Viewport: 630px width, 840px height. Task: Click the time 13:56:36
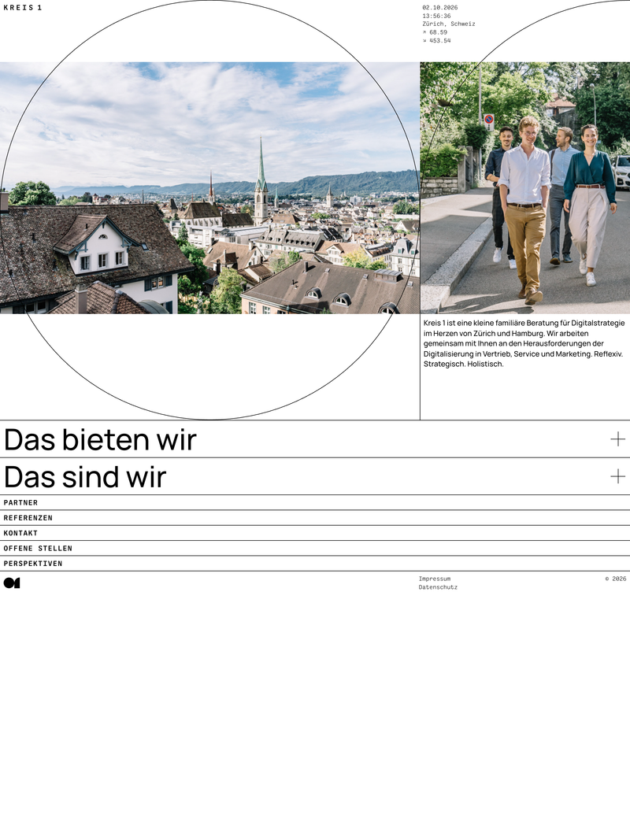436,16
